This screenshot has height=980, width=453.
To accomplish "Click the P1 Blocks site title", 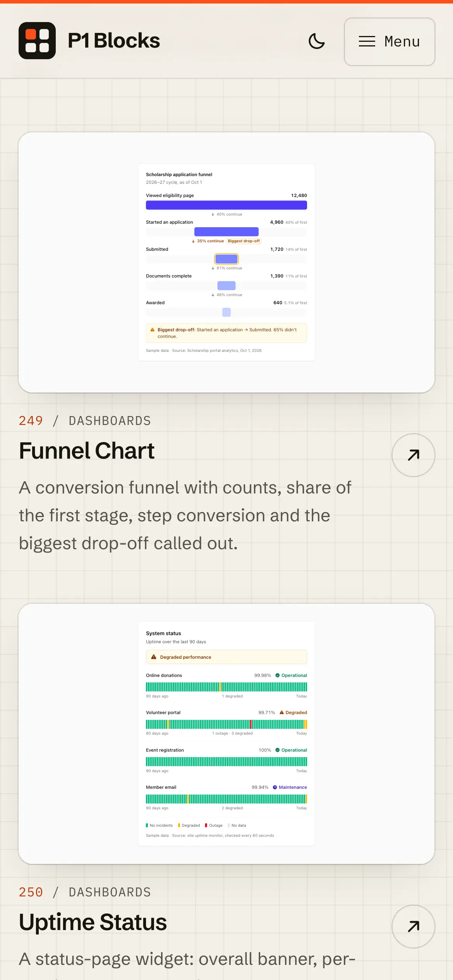I will click(114, 41).
